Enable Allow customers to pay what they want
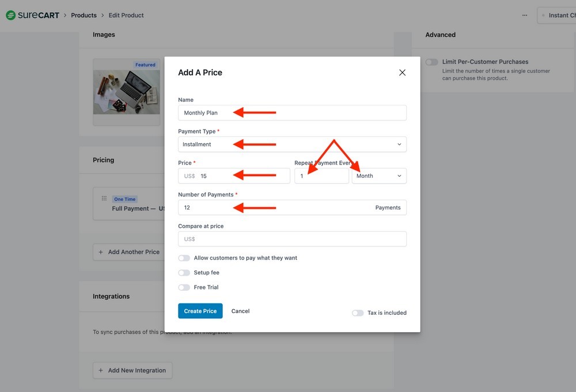This screenshot has height=392, width=576. tap(184, 258)
